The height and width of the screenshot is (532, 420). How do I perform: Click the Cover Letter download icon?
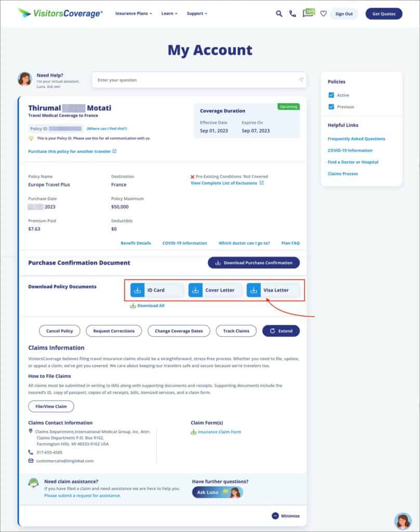pyautogui.click(x=195, y=290)
